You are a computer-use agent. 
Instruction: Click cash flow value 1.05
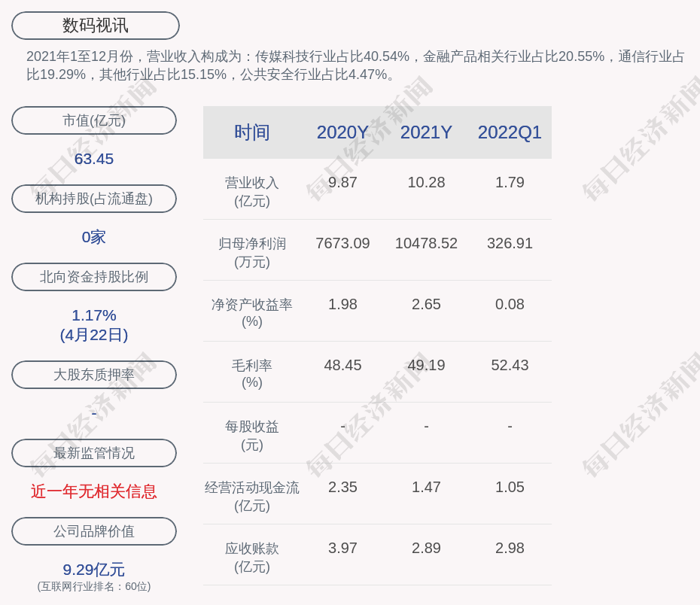510,487
